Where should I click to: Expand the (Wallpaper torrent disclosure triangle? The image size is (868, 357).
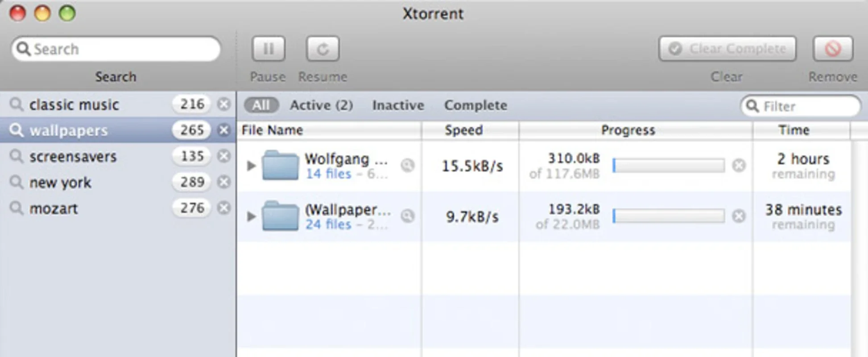tap(251, 216)
